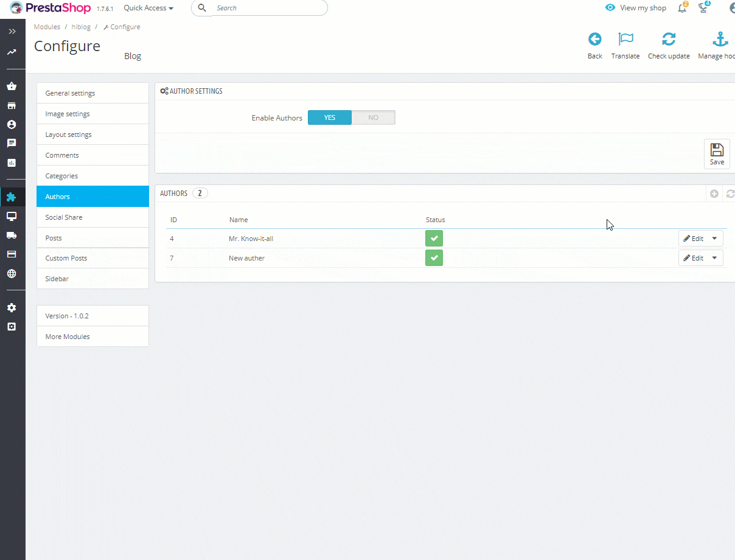Open the Customers person icon in sidebar

click(x=12, y=124)
